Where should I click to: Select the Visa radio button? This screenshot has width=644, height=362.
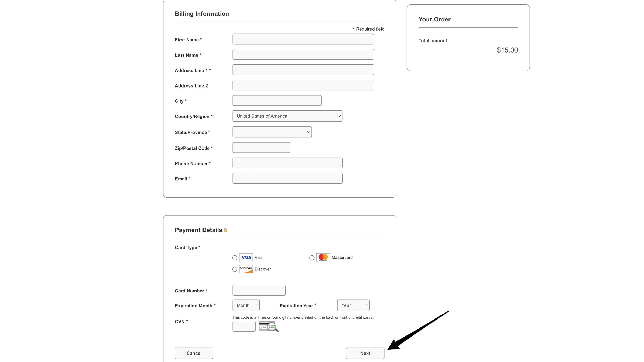(235, 257)
